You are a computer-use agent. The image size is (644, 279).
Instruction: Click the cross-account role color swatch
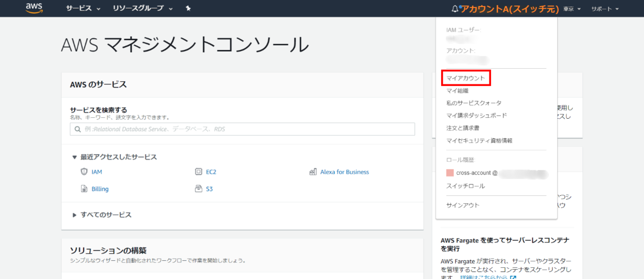click(x=450, y=173)
